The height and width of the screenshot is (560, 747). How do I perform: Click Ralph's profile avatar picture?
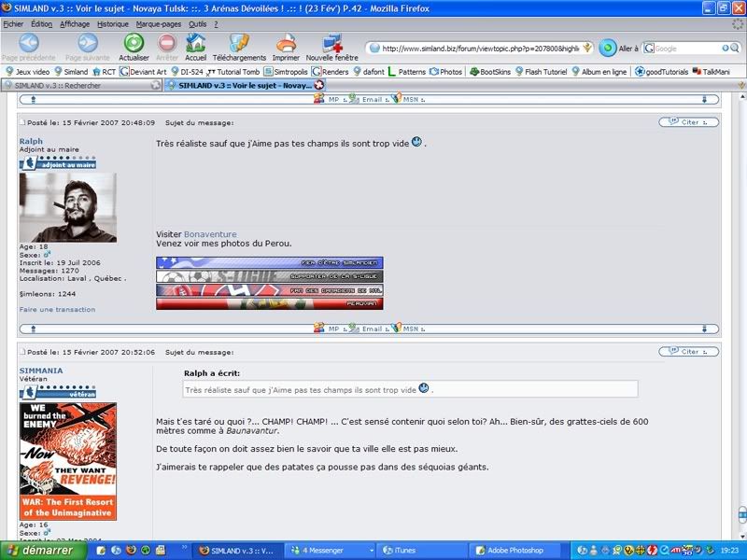tap(67, 207)
